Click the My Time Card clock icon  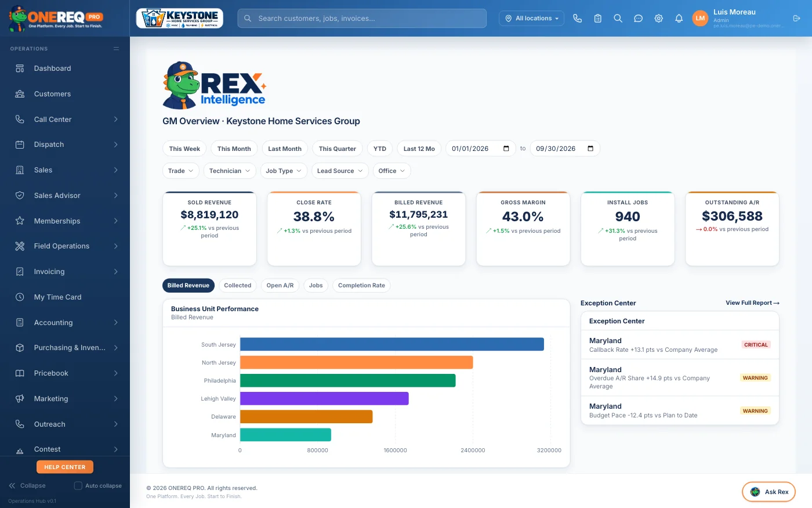(20, 297)
